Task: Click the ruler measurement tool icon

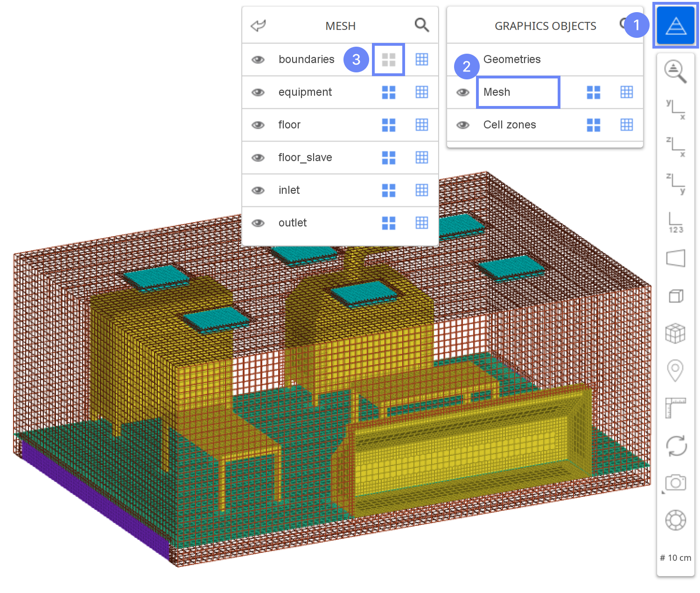Action: point(675,408)
